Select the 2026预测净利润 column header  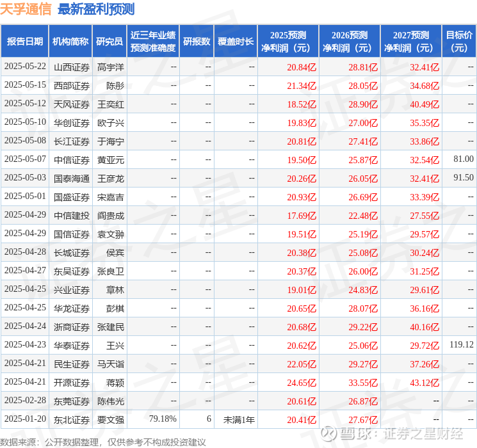[x=350, y=42]
